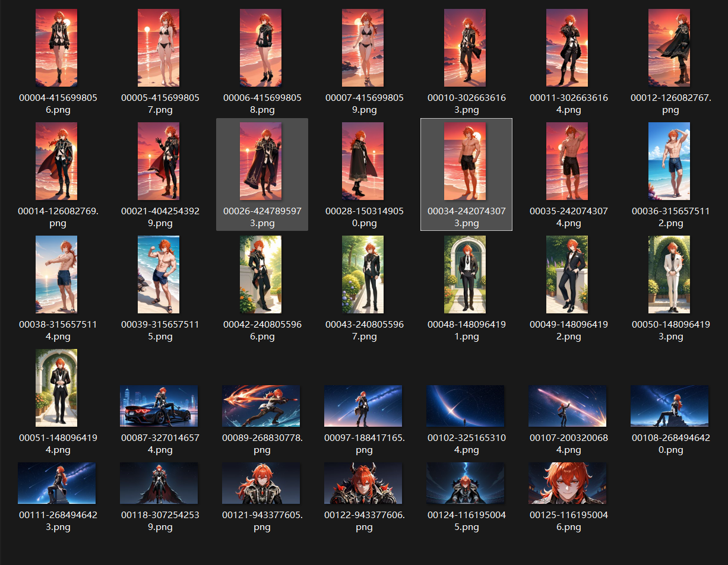Click file name 00005-4156998057.png
The image size is (728, 565).
coord(160,104)
